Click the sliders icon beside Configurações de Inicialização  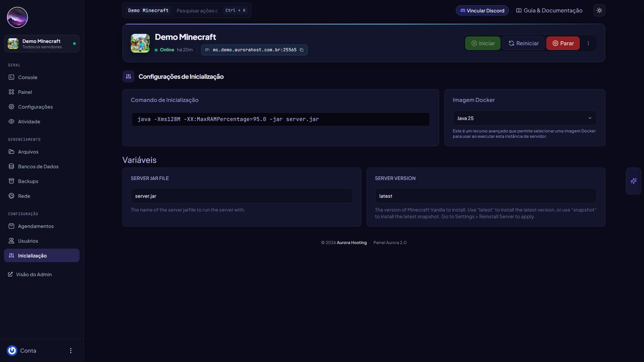point(128,76)
